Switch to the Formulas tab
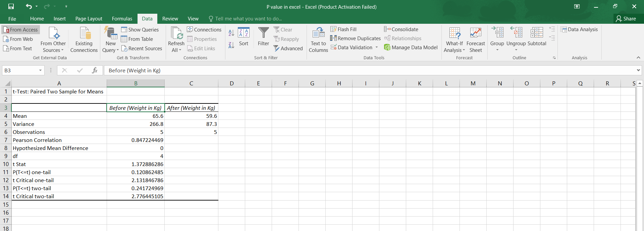 (122, 19)
